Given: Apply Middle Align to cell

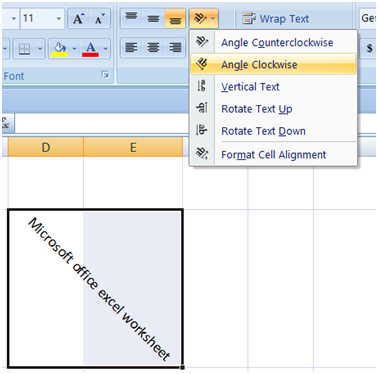Looking at the screenshot, I should (153, 18).
